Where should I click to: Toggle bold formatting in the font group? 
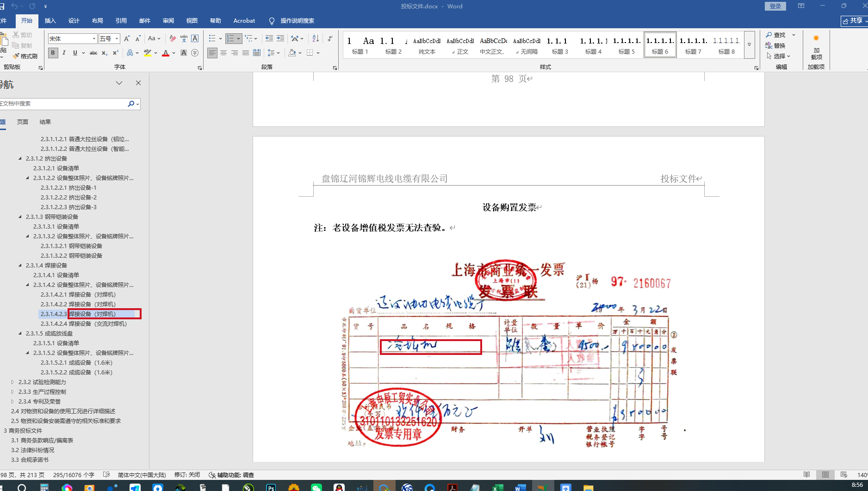(53, 53)
